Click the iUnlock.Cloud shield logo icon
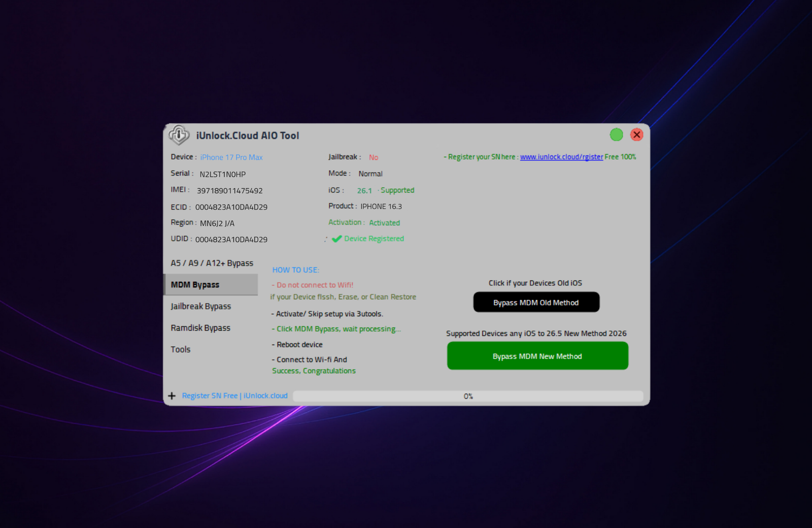The width and height of the screenshot is (812, 528). 179,135
